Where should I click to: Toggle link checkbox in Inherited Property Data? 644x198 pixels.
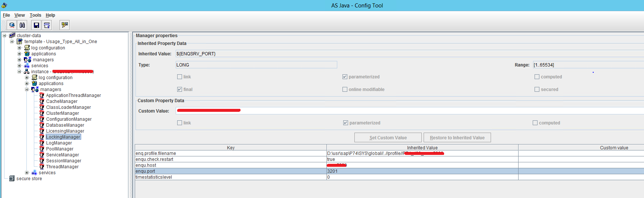coord(180,77)
